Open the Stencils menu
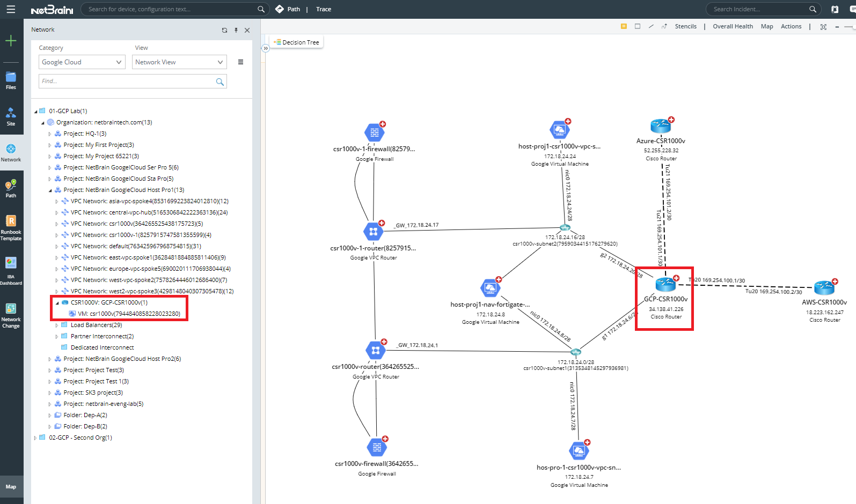This screenshot has height=504, width=856. click(x=685, y=26)
